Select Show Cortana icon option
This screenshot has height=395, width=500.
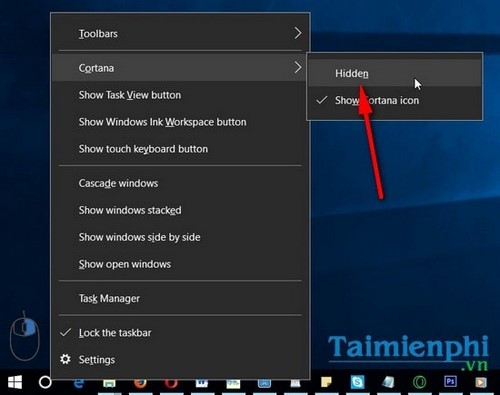[394, 100]
